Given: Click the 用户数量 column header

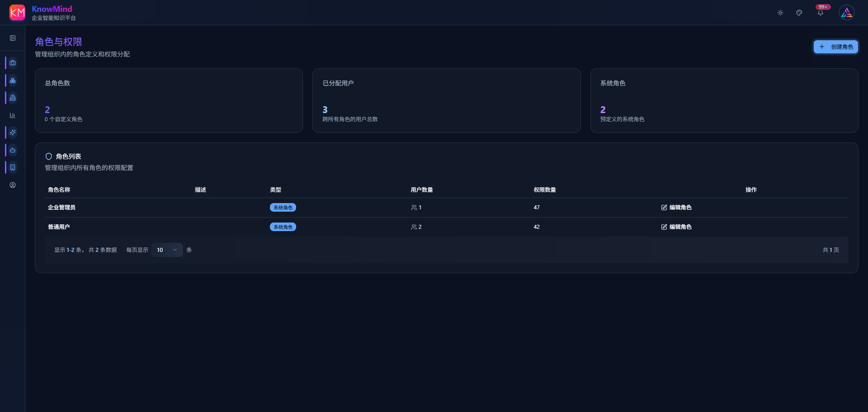Looking at the screenshot, I should pyautogui.click(x=422, y=190).
